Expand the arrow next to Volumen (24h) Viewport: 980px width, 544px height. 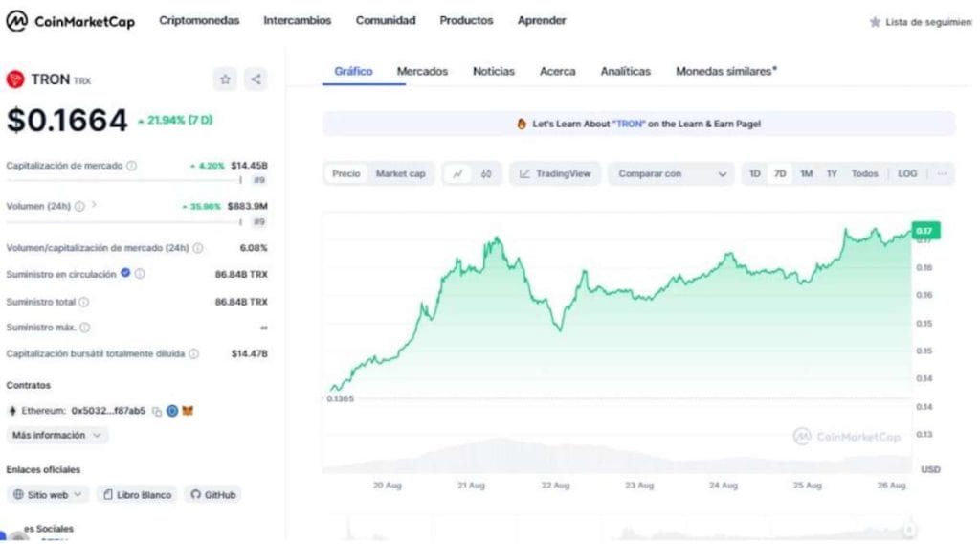94,204
